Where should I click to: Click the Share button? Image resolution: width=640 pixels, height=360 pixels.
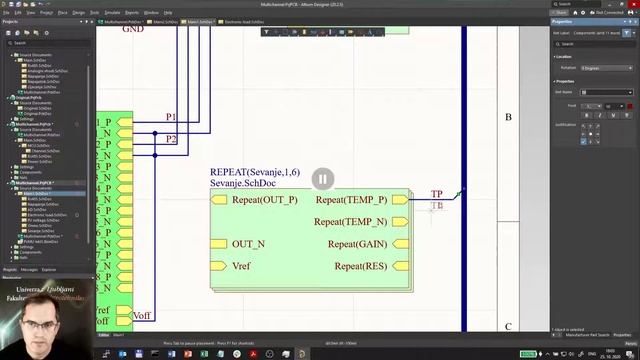point(559,13)
